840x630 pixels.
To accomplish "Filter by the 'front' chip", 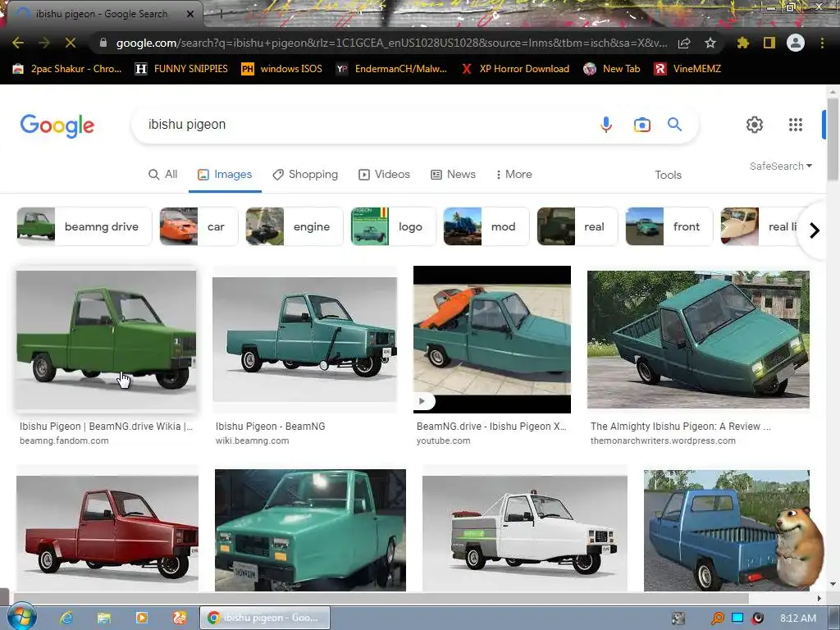I will click(669, 226).
